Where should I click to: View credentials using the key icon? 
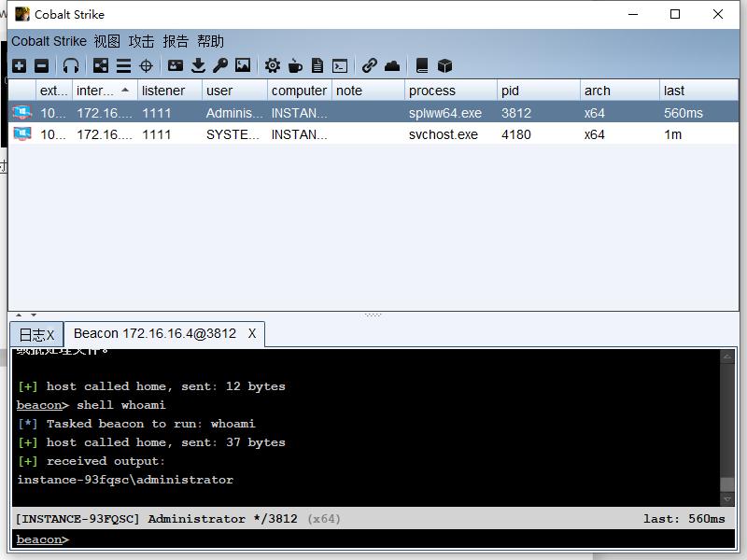(220, 65)
